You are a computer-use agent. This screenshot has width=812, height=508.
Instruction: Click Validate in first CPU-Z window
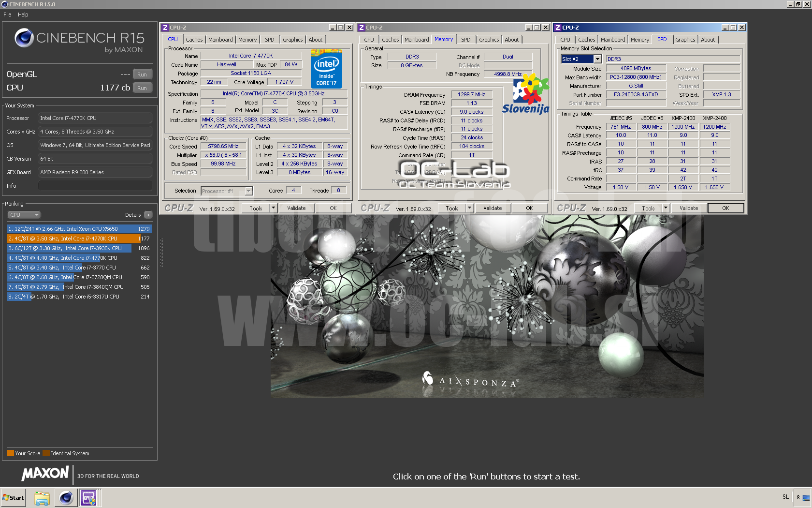point(296,208)
